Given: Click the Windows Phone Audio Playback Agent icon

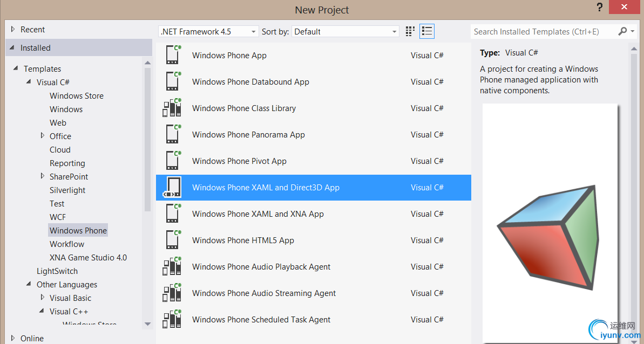Looking at the screenshot, I should pos(172,266).
